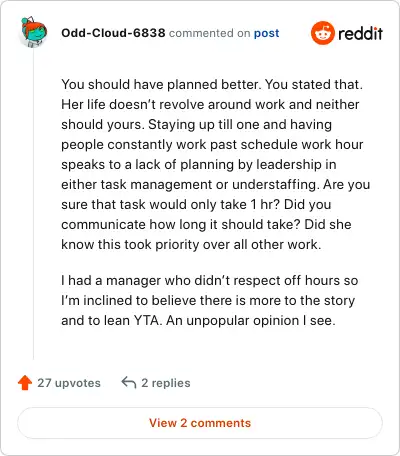This screenshot has width=400, height=456.
Task: Click the word "YTA" in the comment
Action: point(146,321)
